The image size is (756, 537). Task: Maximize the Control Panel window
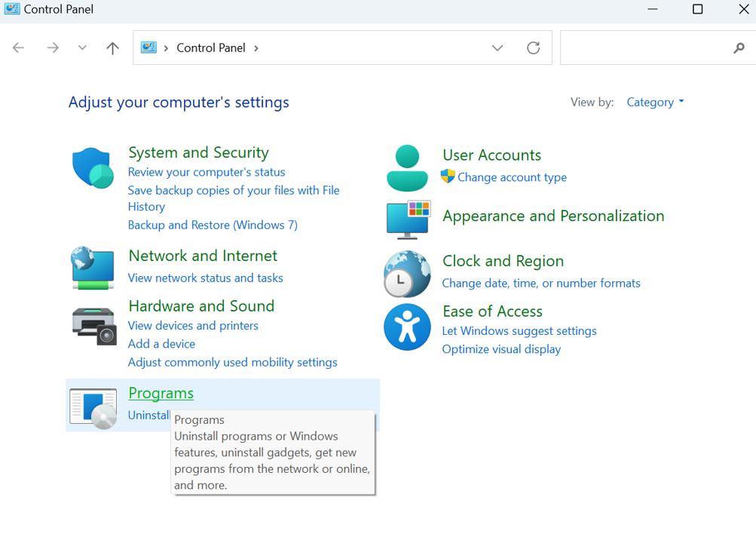coord(697,9)
